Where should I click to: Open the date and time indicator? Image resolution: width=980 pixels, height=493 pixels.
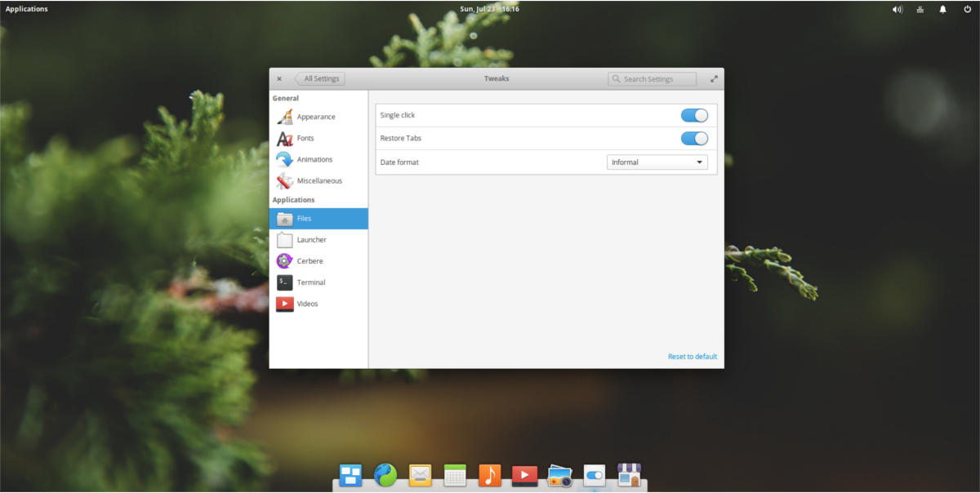point(490,9)
